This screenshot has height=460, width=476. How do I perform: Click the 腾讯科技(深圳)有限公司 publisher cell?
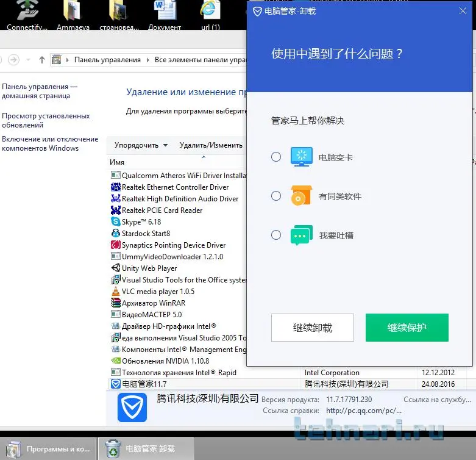click(346, 384)
